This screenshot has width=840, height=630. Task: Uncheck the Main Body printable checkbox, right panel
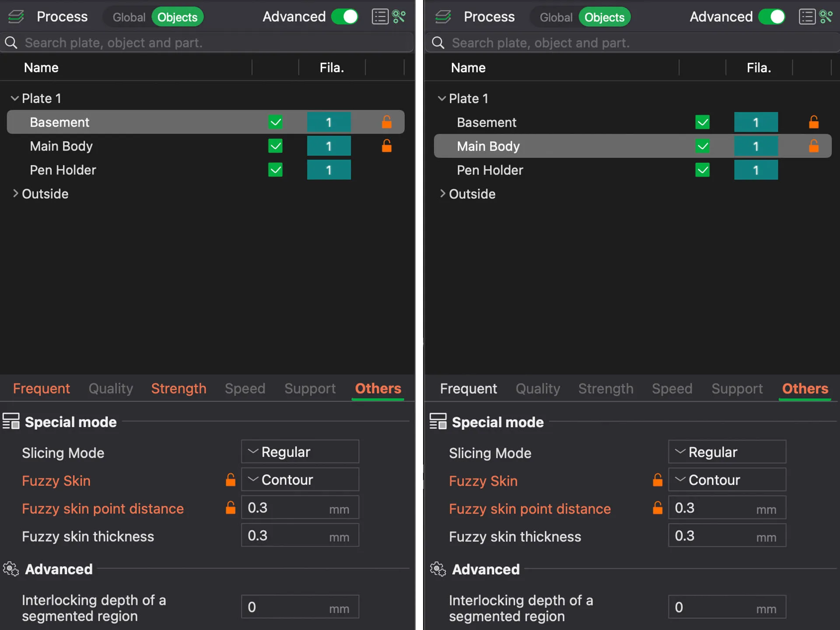702,146
